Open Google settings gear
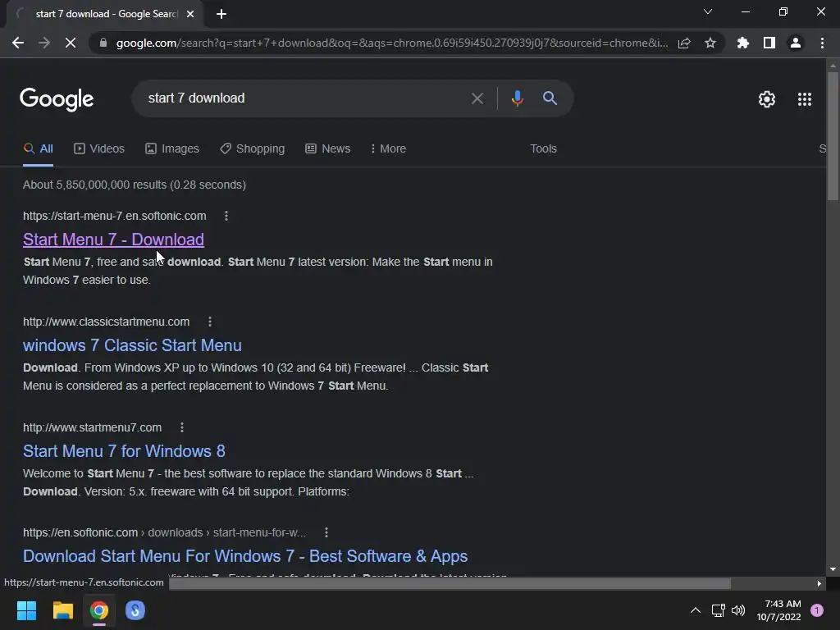 pos(767,99)
